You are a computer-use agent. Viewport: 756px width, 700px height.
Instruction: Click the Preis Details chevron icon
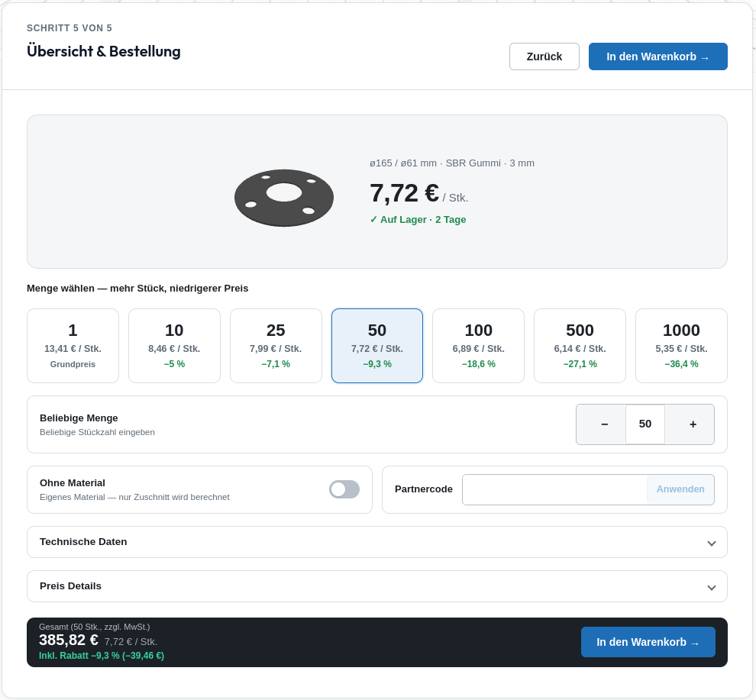[x=711, y=588]
